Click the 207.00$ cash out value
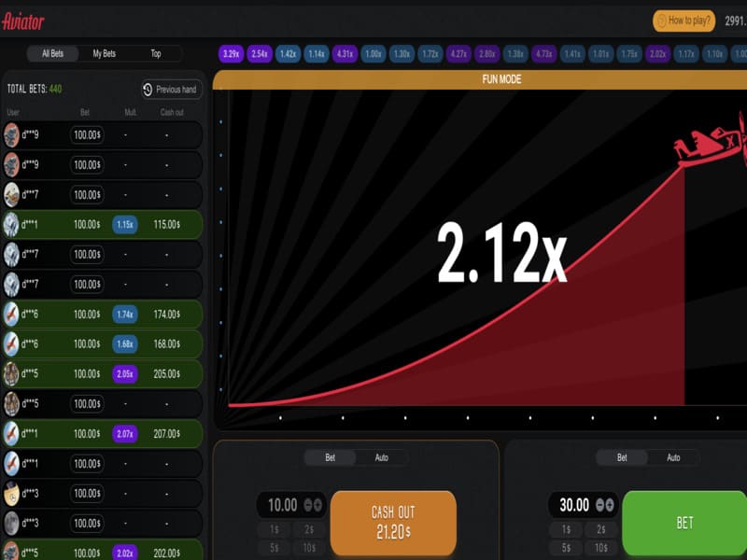The height and width of the screenshot is (560, 747). point(167,434)
